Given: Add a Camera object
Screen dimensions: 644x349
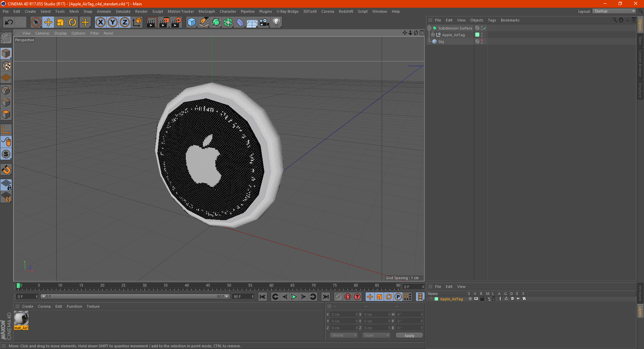Looking at the screenshot, I should pos(264,22).
